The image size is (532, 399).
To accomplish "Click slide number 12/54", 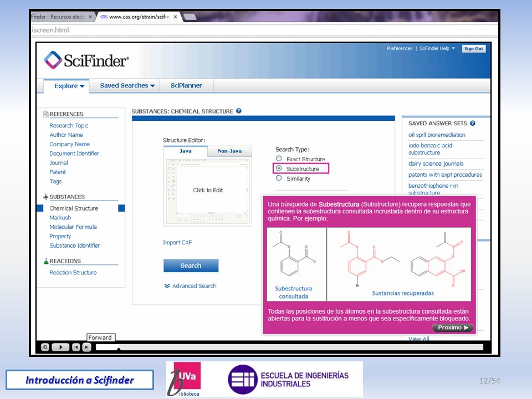I will [489, 381].
